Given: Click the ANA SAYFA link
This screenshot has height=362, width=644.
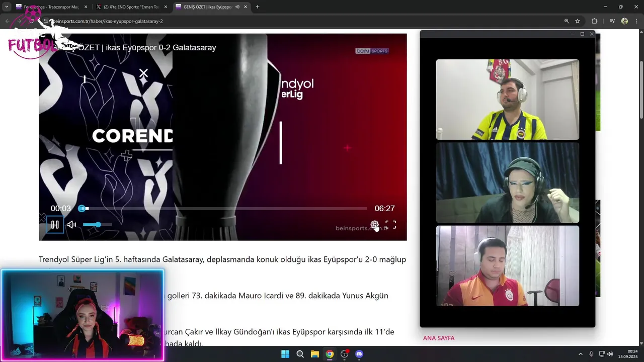Looking at the screenshot, I should 439,338.
